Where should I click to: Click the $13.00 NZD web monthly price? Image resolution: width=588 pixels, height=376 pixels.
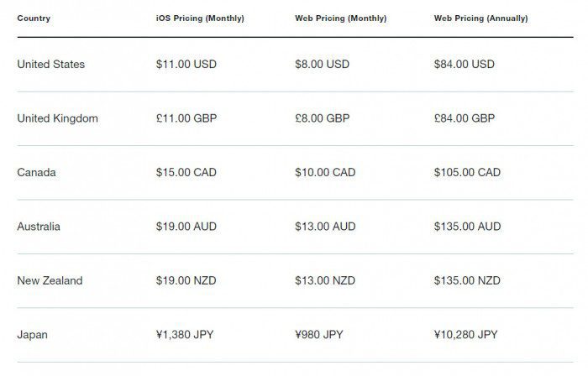326,280
